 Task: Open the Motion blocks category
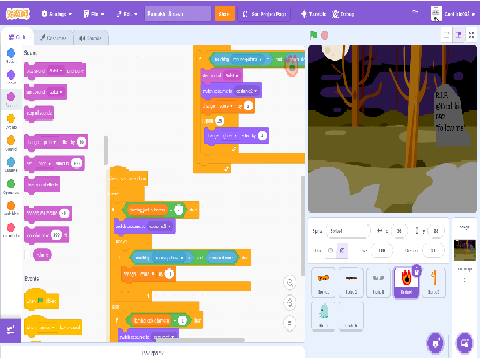tap(11, 55)
